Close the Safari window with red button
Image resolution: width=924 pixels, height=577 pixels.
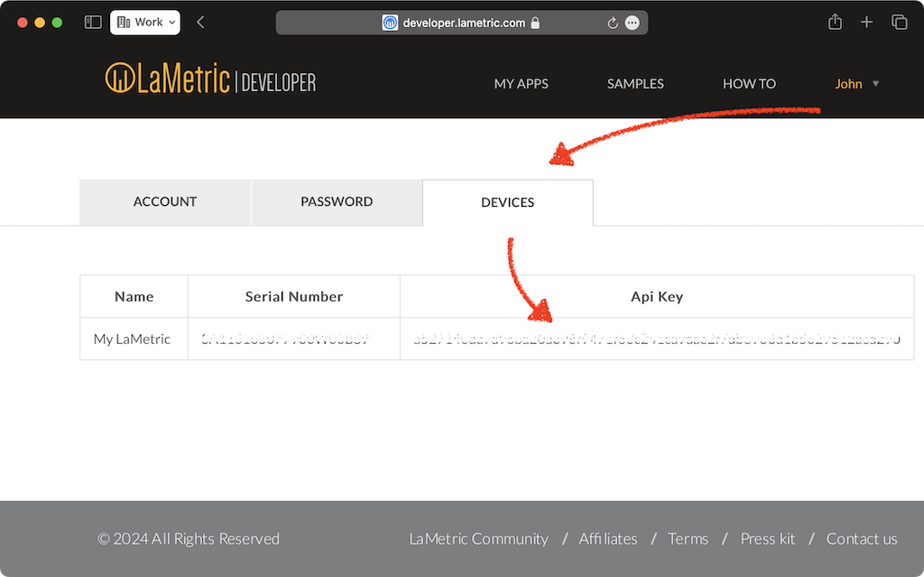tap(23, 23)
